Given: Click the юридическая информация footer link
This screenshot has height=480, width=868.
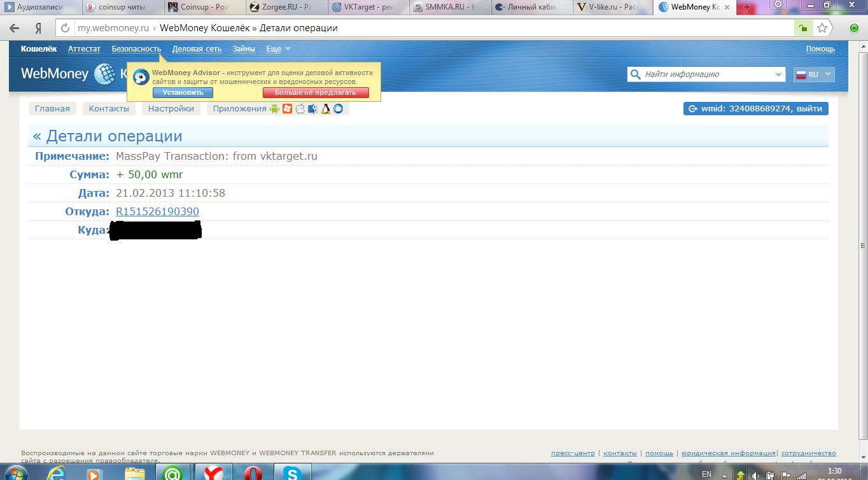Looking at the screenshot, I should [729, 453].
